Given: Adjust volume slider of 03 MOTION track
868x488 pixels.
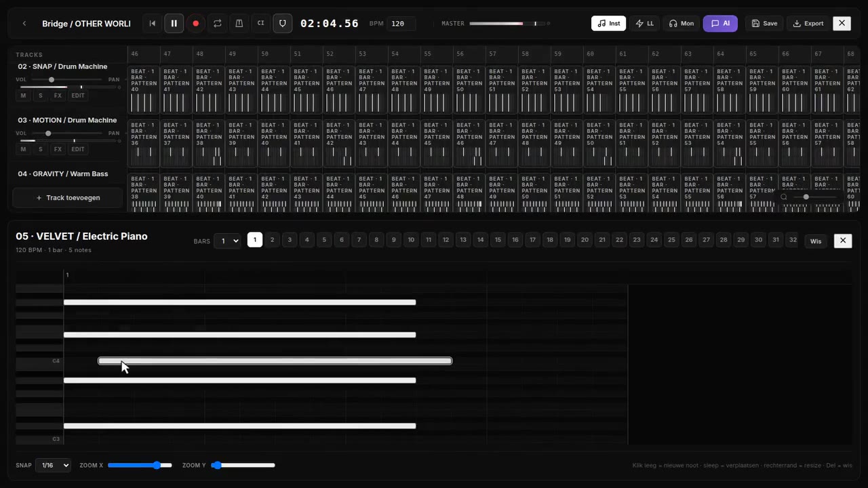Looking at the screenshot, I should pos(66,134).
